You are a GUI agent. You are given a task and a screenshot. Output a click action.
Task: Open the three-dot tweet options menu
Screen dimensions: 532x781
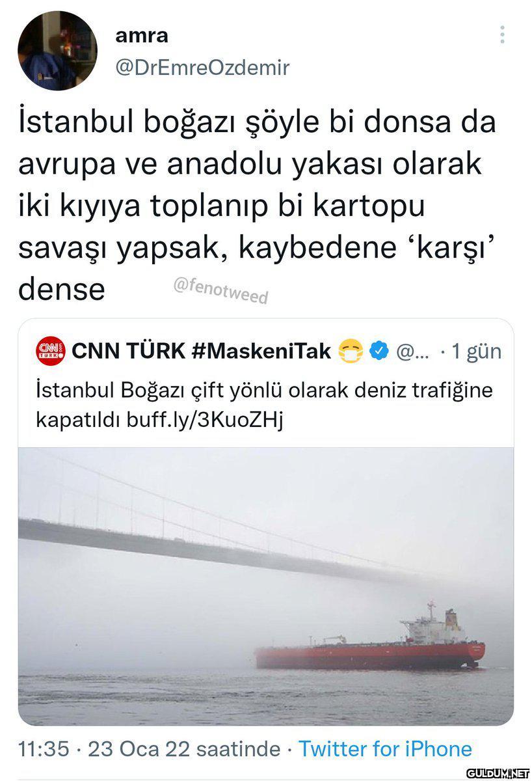point(502,35)
